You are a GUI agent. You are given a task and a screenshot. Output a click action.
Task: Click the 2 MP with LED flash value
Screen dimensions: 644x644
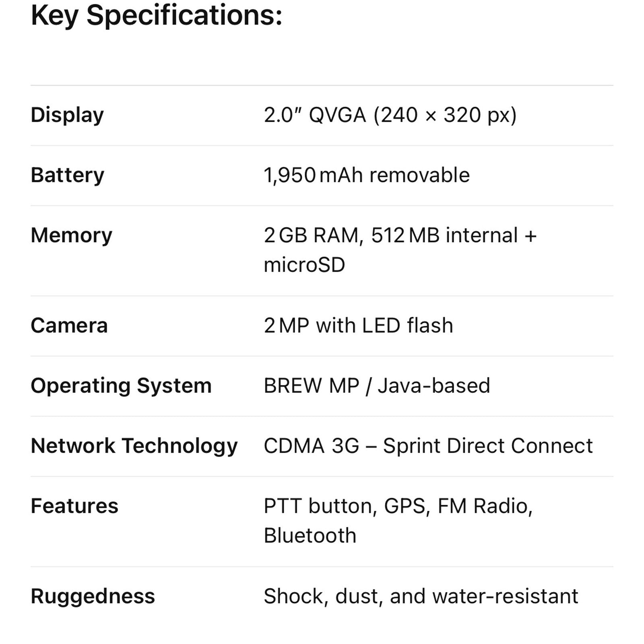point(358,326)
